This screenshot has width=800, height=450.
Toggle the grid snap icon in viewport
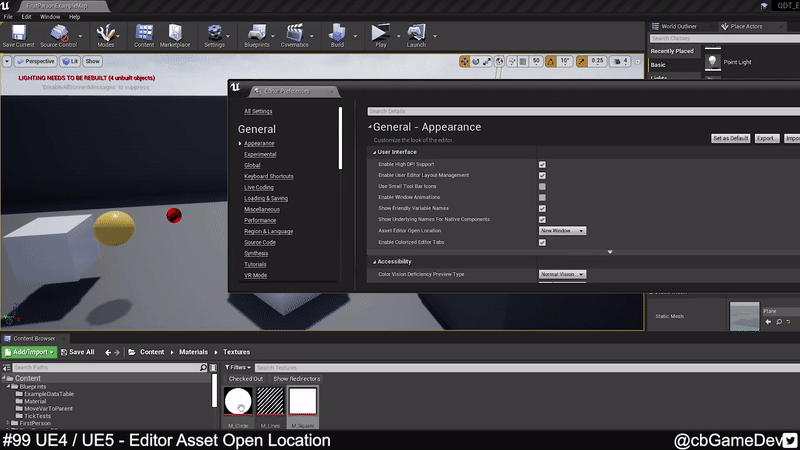pyautogui.click(x=523, y=61)
